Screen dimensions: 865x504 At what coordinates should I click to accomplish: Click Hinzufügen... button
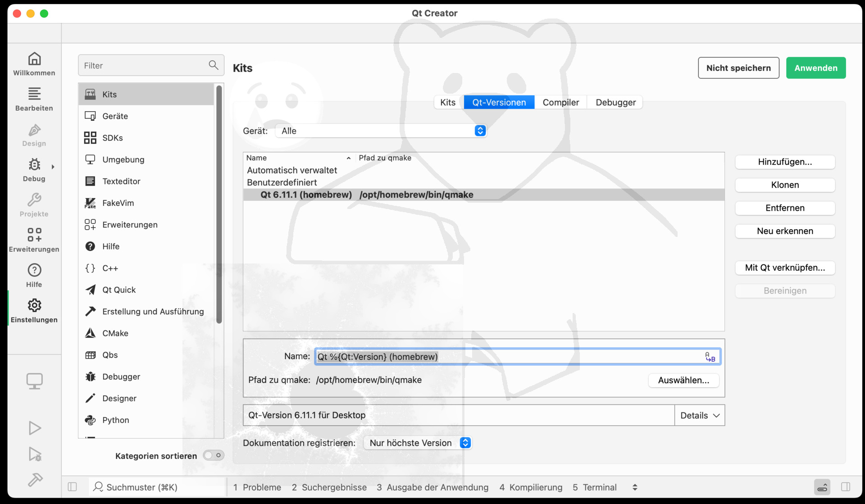[x=785, y=162]
